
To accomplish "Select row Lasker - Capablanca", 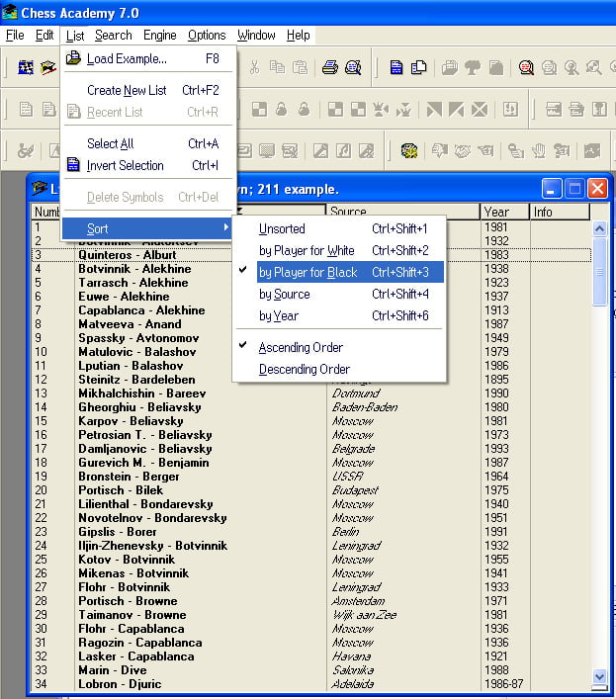I will (x=311, y=656).
